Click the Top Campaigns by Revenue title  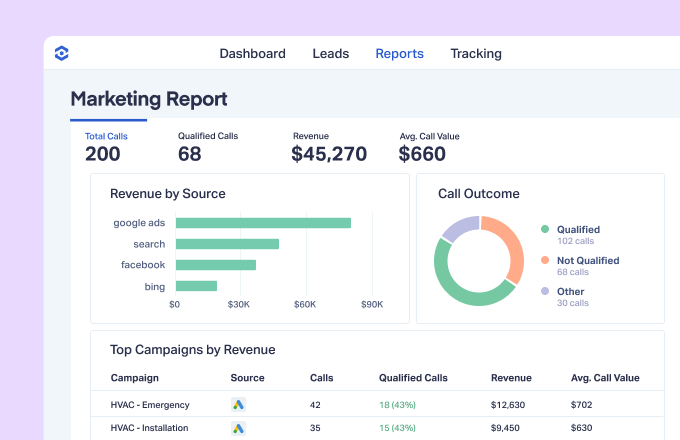pyautogui.click(x=193, y=350)
